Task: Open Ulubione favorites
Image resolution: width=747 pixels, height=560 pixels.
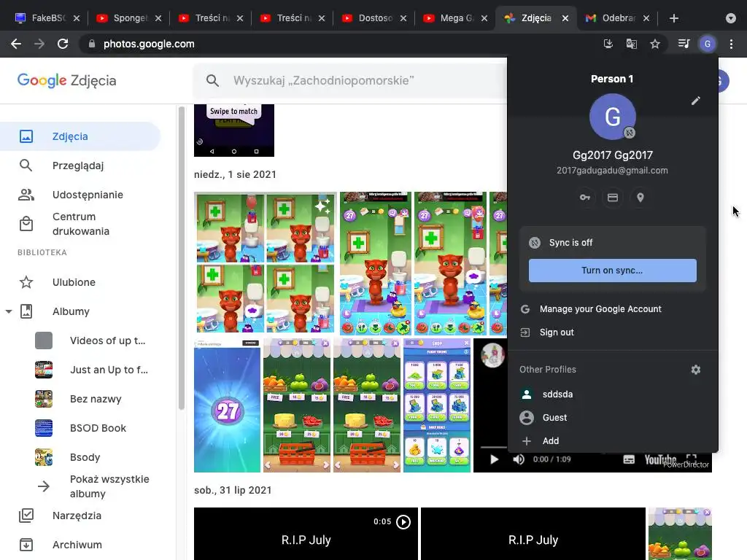Action: pyautogui.click(x=80, y=282)
